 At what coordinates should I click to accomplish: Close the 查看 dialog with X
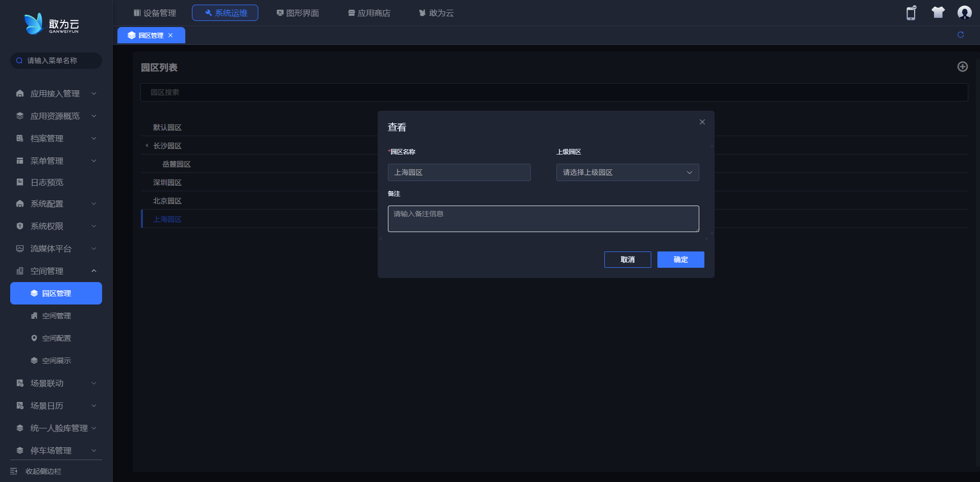702,122
